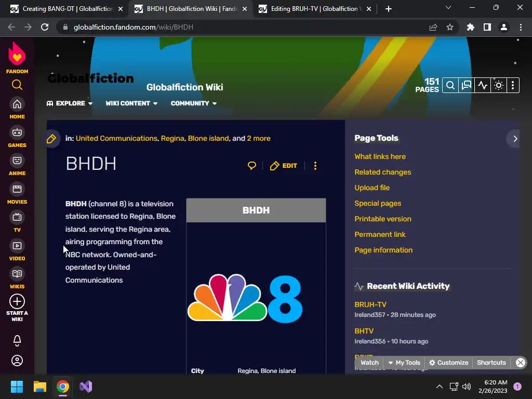The image size is (532, 399).
Task: Go back in browser history
Action: coord(11,27)
